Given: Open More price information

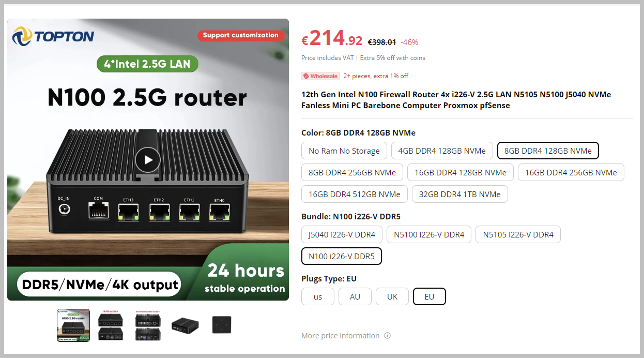Looking at the screenshot, I should pyautogui.click(x=341, y=336).
